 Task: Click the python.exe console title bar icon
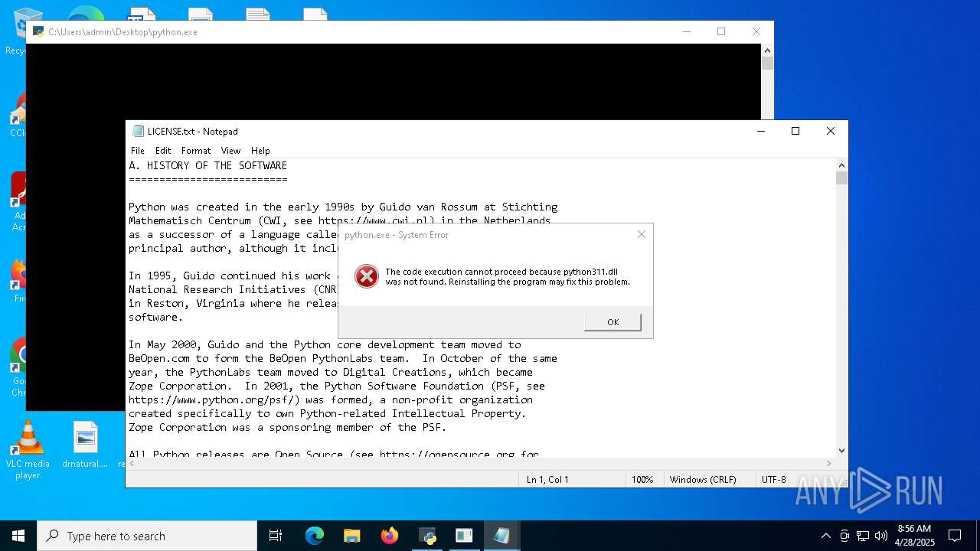click(x=38, y=31)
